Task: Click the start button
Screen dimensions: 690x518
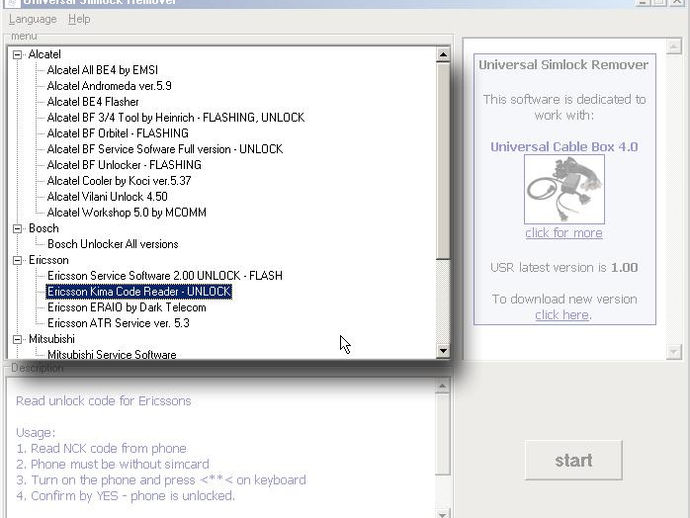Action: [573, 460]
